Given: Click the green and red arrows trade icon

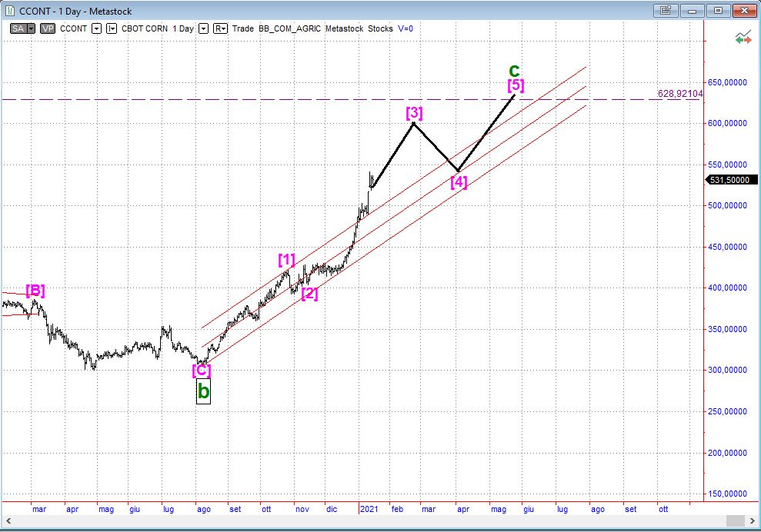Looking at the screenshot, I should [x=743, y=38].
